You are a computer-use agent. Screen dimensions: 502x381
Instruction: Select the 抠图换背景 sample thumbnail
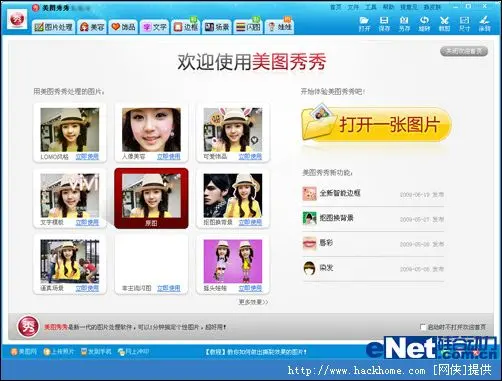[x=233, y=195]
